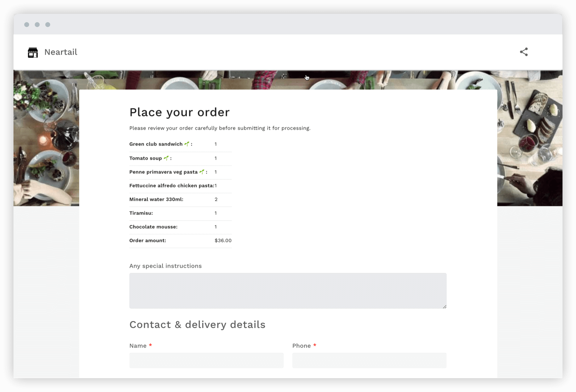Click the first gray dot in the window bar
576x392 pixels.
(27, 25)
